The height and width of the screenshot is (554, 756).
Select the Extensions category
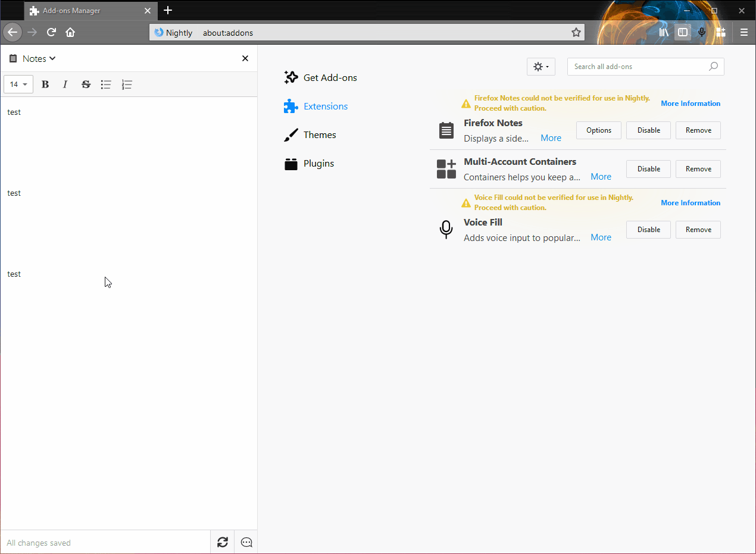tap(316, 106)
